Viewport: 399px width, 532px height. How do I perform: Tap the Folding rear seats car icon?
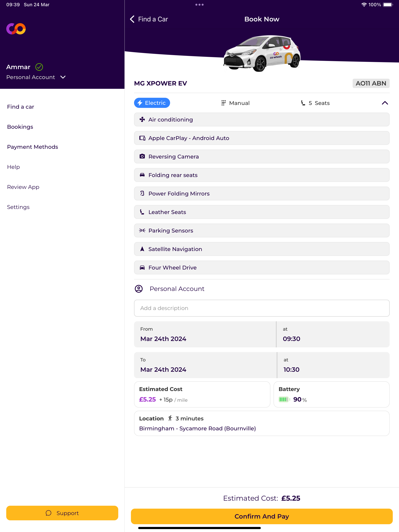pos(142,175)
